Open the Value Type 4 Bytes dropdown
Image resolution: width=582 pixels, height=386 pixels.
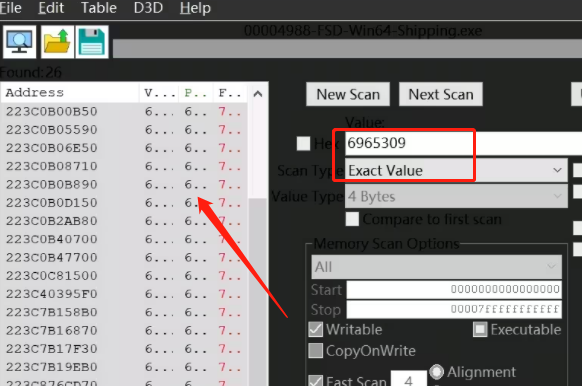[456, 196]
